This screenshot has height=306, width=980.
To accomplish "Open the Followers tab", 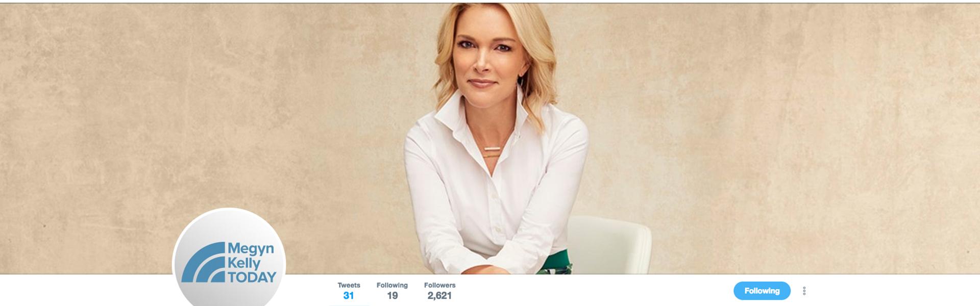I will tap(439, 291).
